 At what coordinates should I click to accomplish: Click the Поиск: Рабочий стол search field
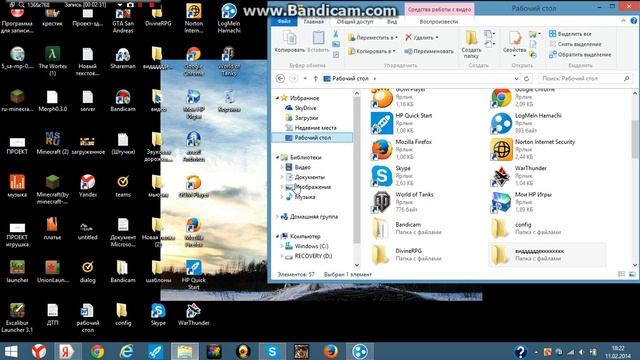click(x=586, y=78)
